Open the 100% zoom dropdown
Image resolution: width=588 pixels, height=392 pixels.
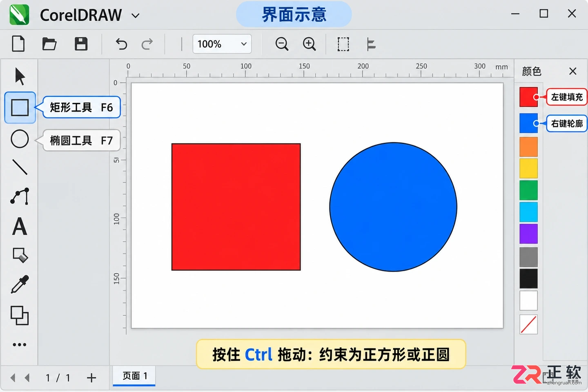(222, 44)
